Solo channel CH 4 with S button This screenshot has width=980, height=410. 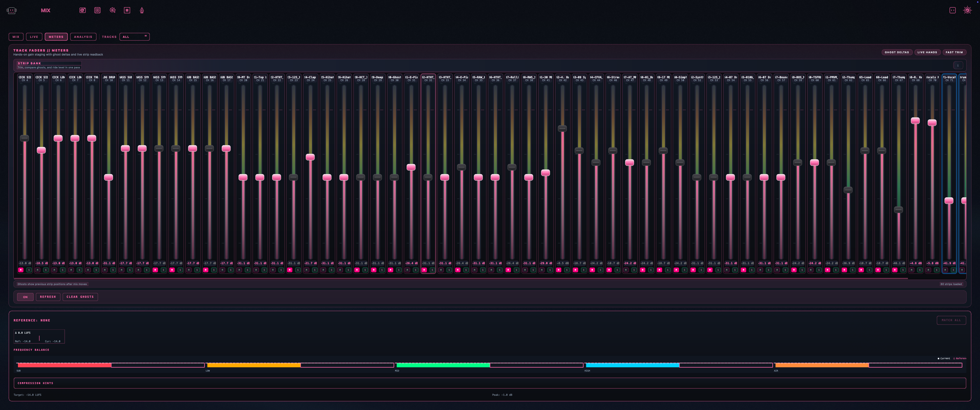click(29, 270)
